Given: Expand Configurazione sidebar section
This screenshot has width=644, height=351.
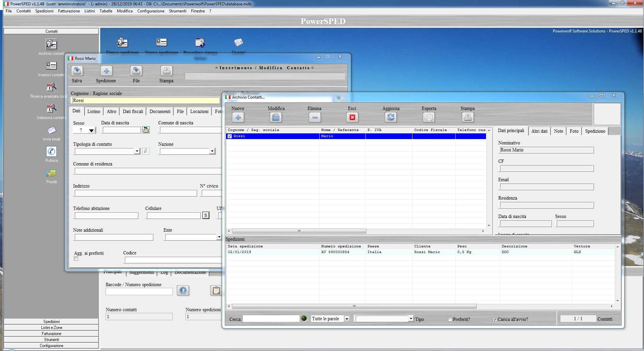Looking at the screenshot, I should 51,346.
